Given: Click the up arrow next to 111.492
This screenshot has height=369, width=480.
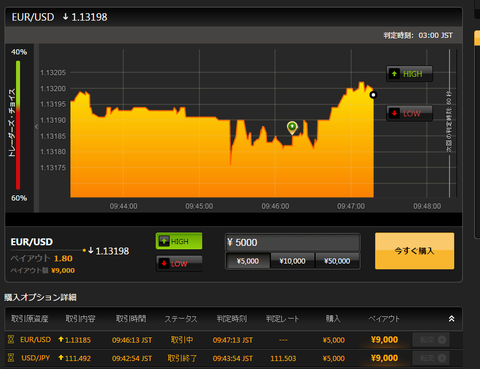Looking at the screenshot, I should [61, 358].
